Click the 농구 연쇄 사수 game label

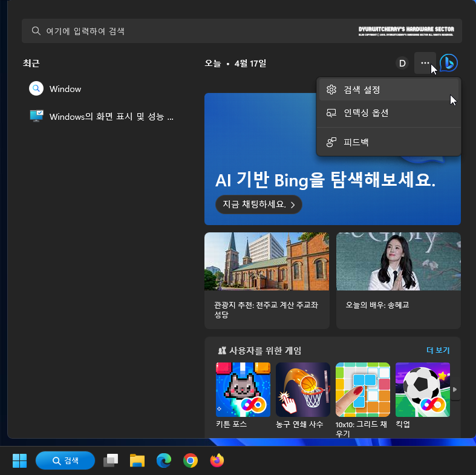299,424
